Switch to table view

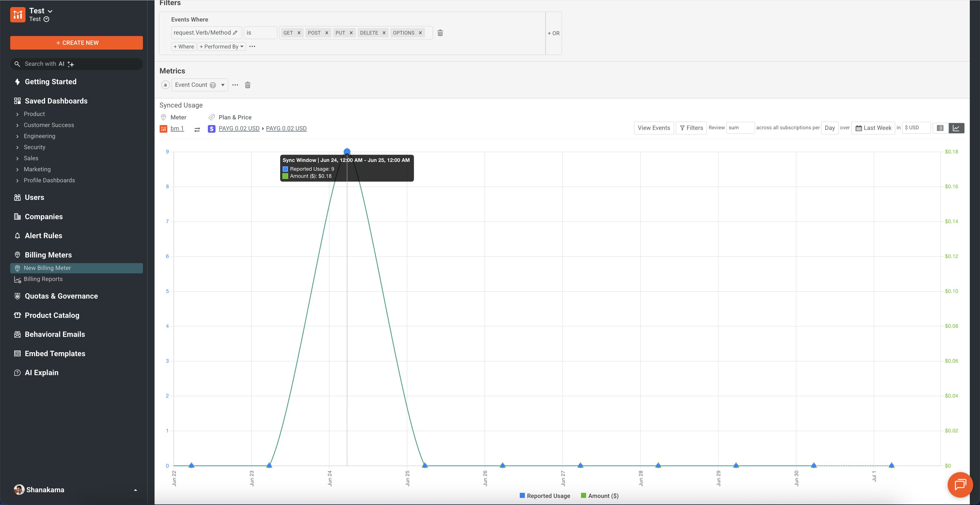point(940,128)
